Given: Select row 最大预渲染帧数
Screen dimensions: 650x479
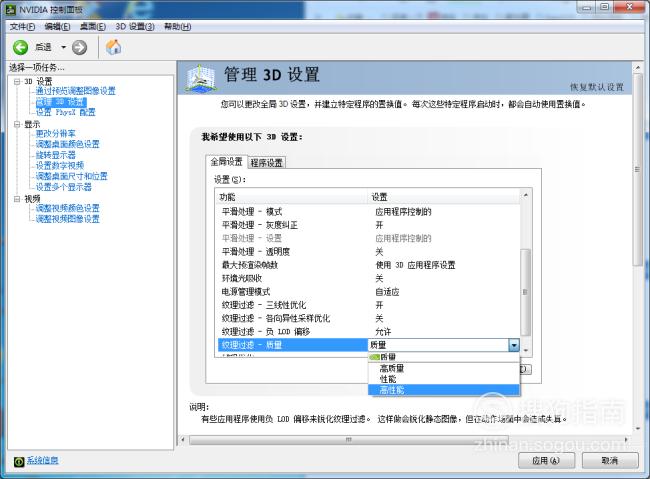Looking at the screenshot, I should pos(369,265).
